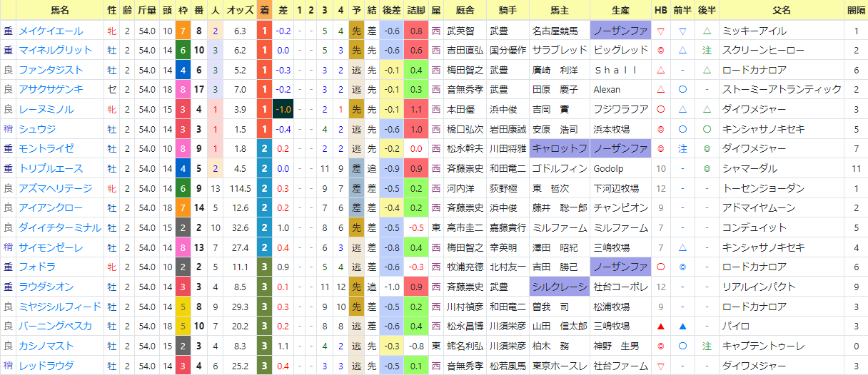Click owner cell 名古屋競馬
Viewport: 868px width, 375px height.
559,31
